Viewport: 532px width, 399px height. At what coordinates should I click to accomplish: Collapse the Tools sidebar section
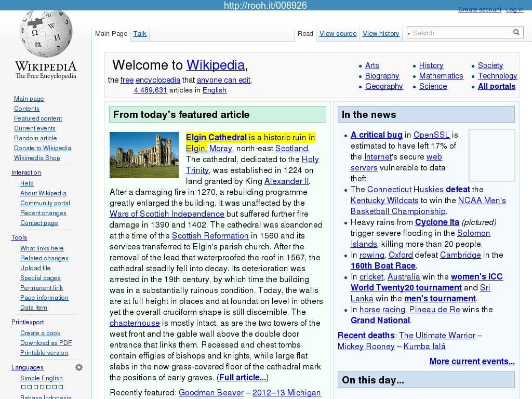[19, 237]
